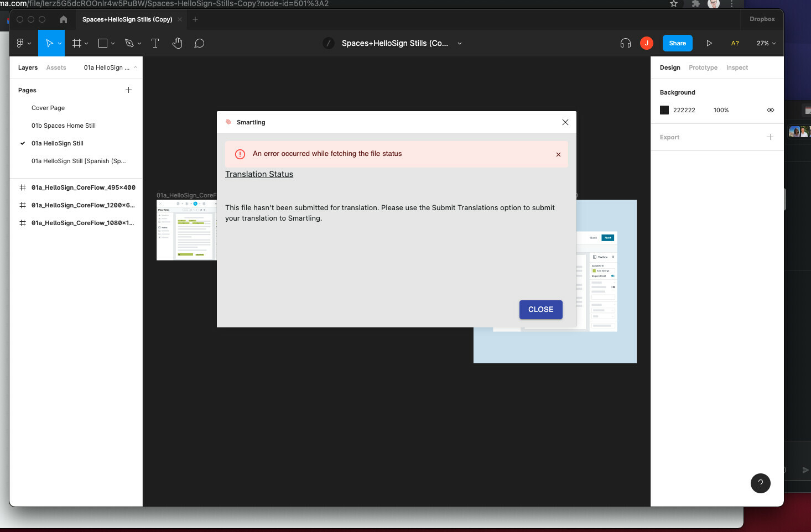This screenshot has width=811, height=532.
Task: Click the file title Spaces+HelloSign Stills (Co...
Action: (x=395, y=43)
